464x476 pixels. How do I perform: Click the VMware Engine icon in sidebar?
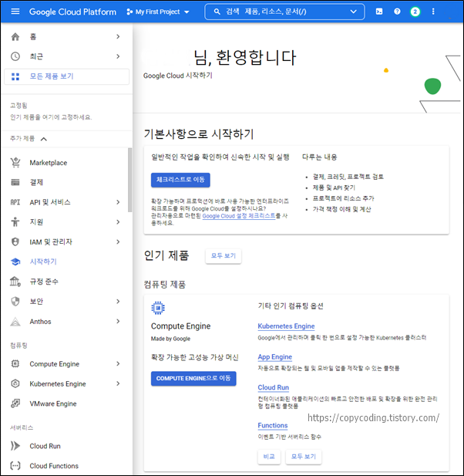click(x=15, y=403)
